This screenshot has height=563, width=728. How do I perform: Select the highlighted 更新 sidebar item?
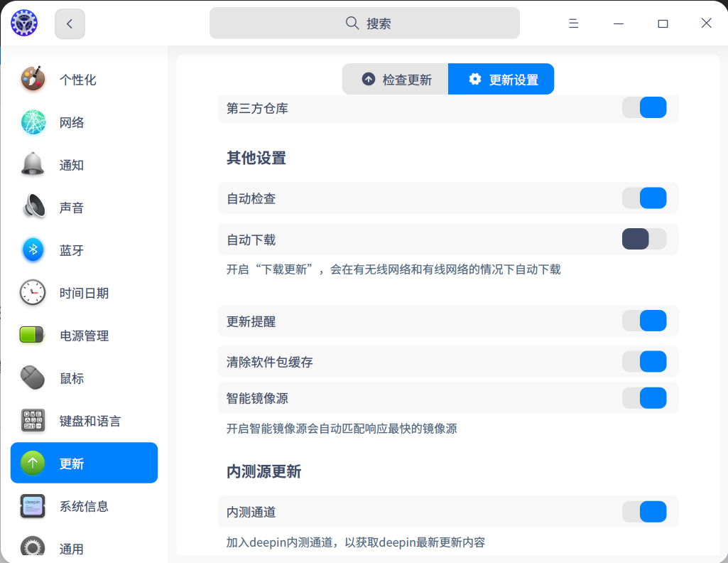[84, 463]
